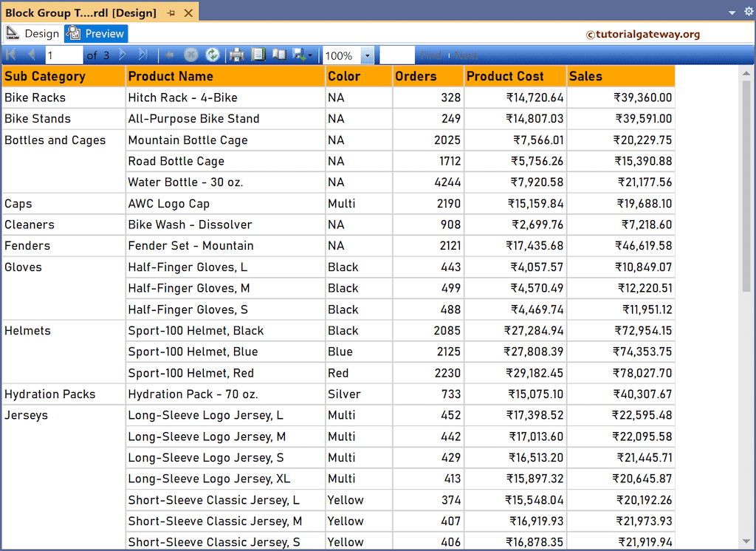Jump to the last report page
Screen dimensions: 756x551
tap(142, 55)
